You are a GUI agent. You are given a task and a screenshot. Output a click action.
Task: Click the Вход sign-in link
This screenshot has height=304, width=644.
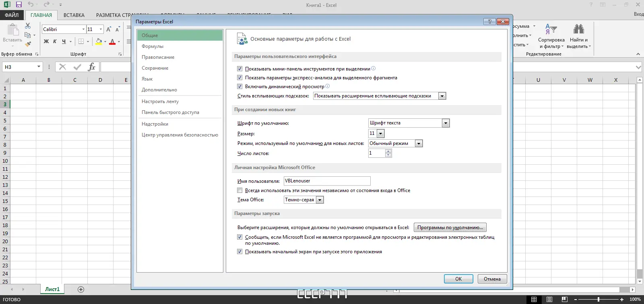639,14
